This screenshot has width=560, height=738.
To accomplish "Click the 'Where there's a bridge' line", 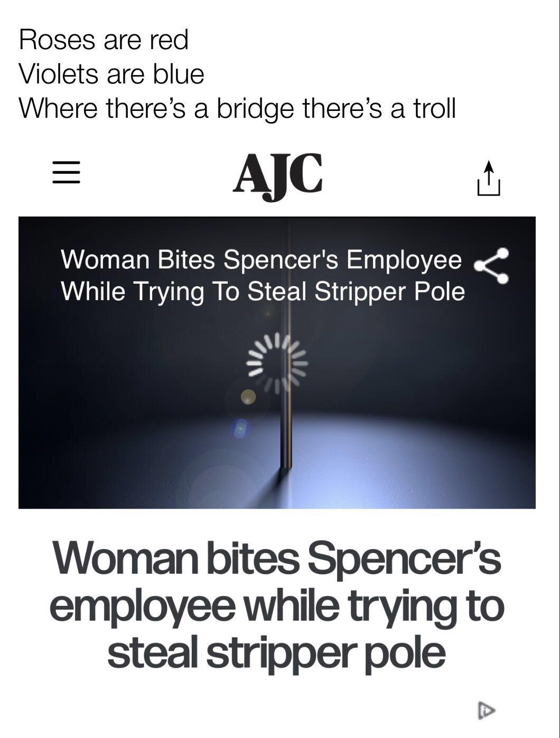I will point(237,108).
